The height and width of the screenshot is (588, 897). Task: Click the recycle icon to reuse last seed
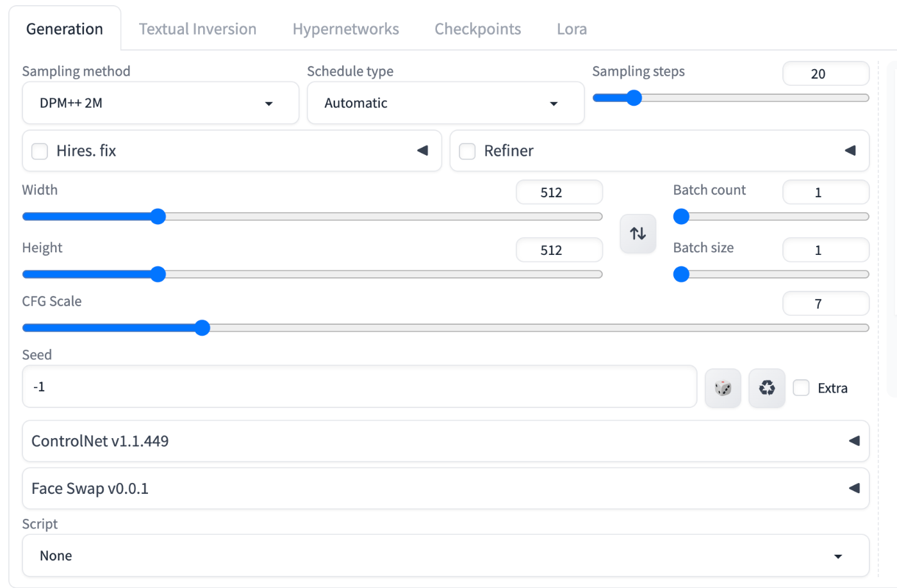pos(767,388)
